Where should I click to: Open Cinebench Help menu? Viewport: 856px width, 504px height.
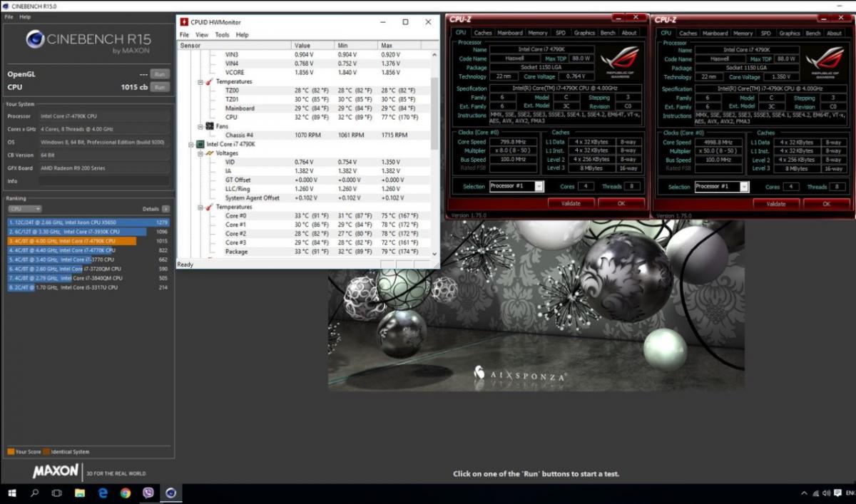25,16
